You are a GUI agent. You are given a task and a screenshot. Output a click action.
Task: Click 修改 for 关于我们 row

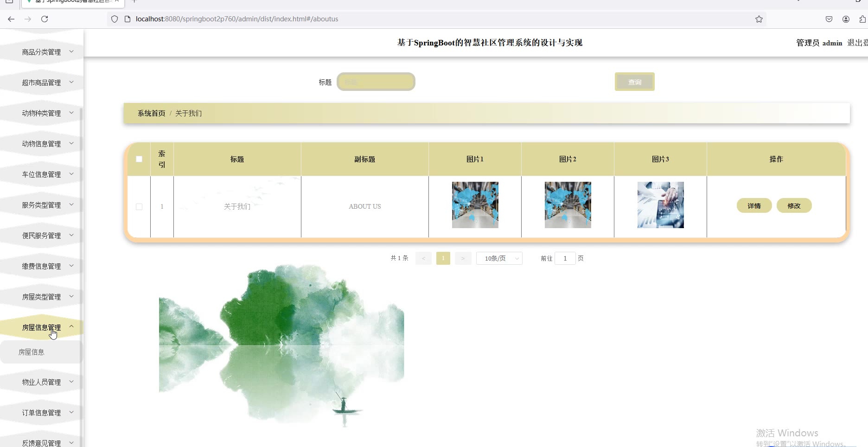click(794, 206)
